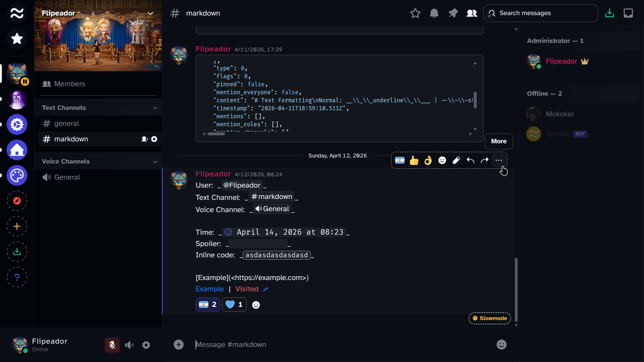Collapse the Voice Channels category
This screenshot has width=644, height=362.
coord(98,161)
